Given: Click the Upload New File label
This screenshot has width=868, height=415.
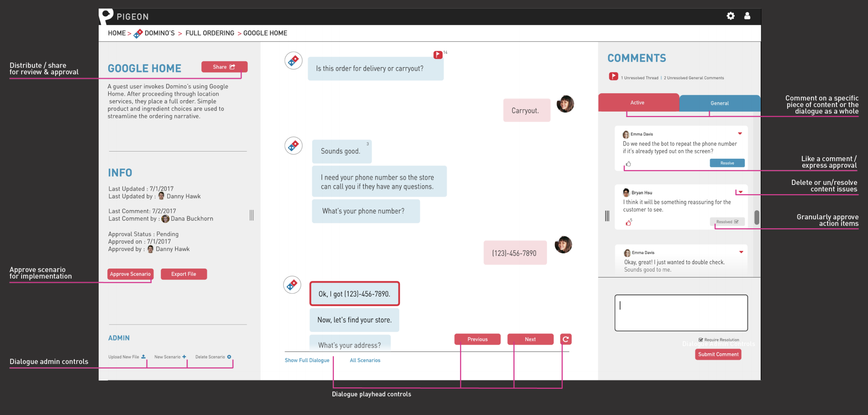Looking at the screenshot, I should coord(124,357).
